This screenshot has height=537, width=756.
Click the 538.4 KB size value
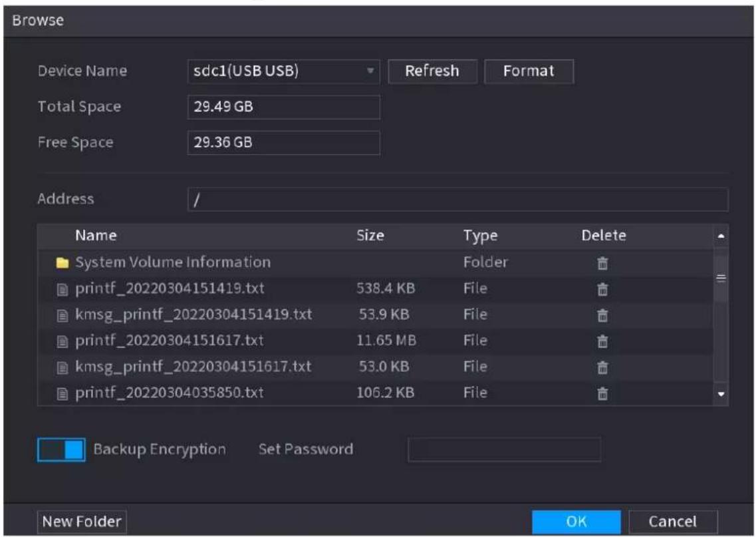click(x=386, y=289)
